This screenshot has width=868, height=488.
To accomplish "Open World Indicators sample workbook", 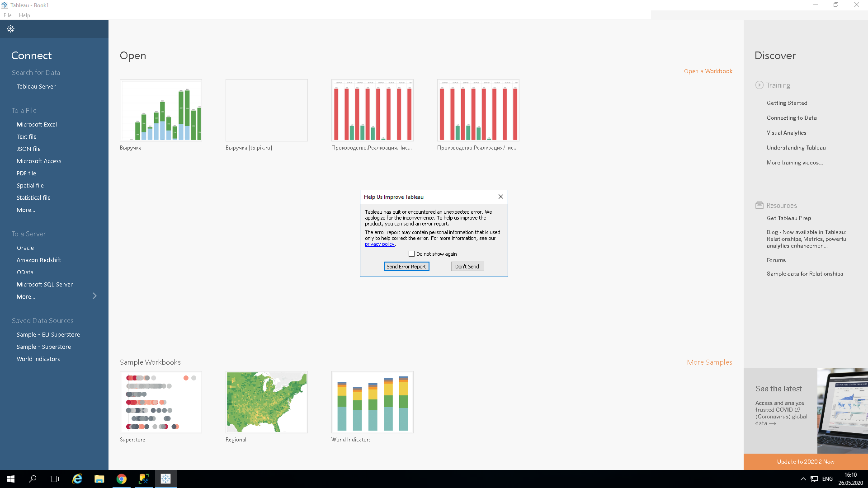I will pos(373,402).
